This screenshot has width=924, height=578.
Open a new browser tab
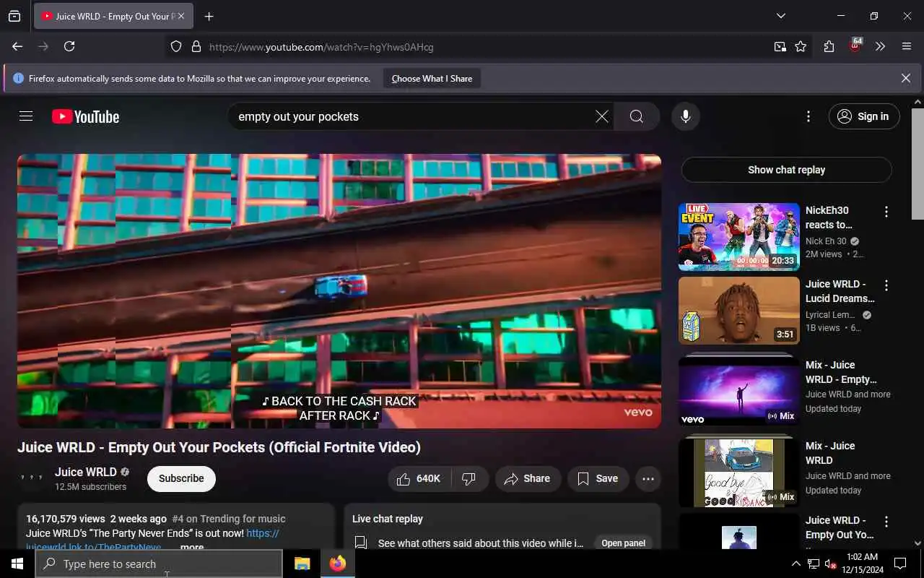[x=209, y=16]
